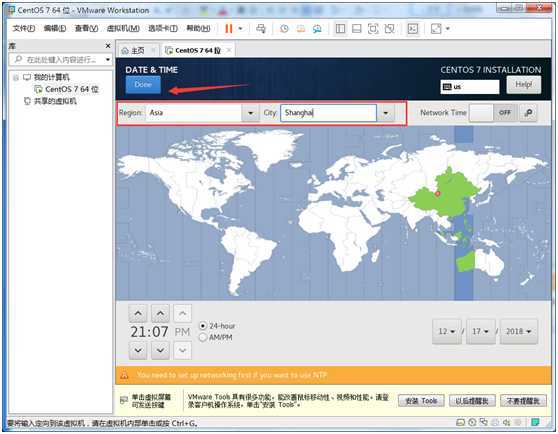
Task: Collapse the 我的计算机 tree node
Action: 16,77
